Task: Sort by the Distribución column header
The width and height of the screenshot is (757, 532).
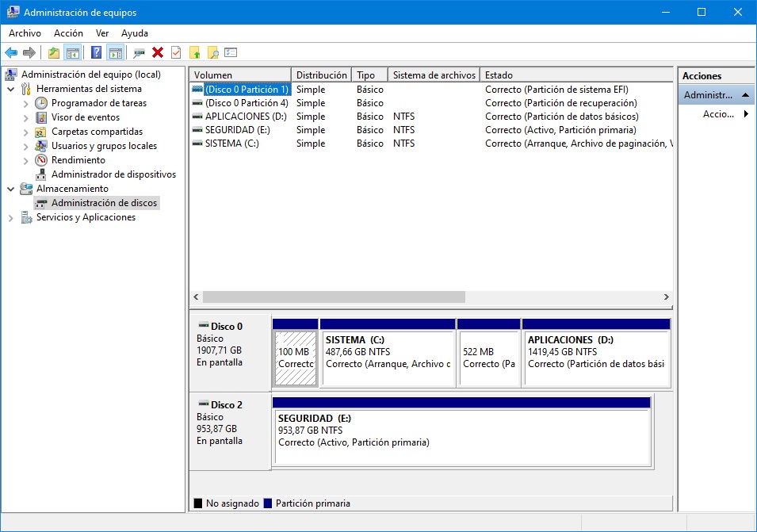Action: [x=322, y=75]
